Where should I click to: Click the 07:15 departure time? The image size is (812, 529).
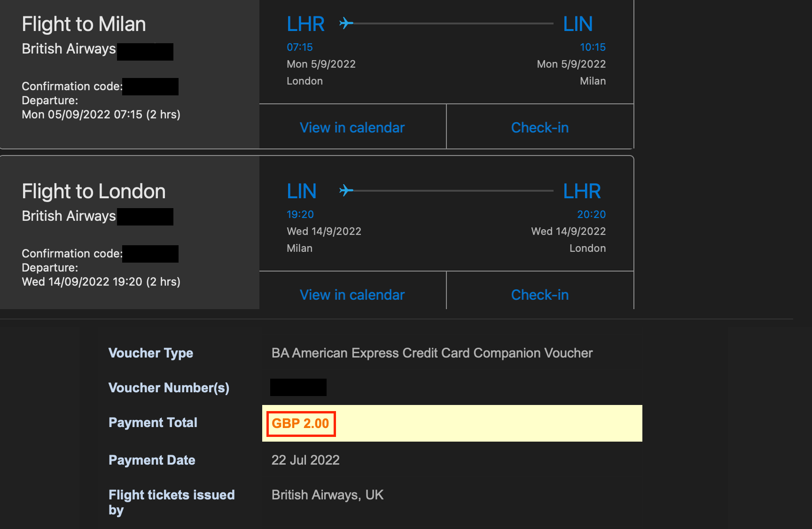(300, 47)
